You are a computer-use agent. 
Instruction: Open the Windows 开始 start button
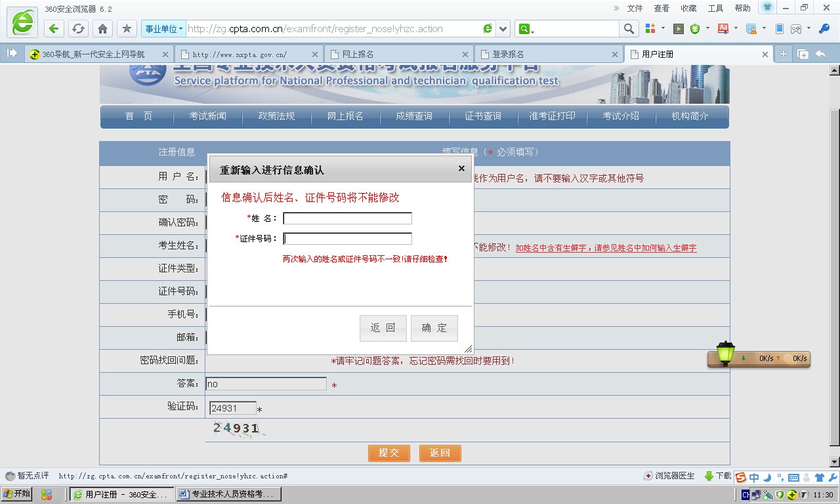coord(17,494)
